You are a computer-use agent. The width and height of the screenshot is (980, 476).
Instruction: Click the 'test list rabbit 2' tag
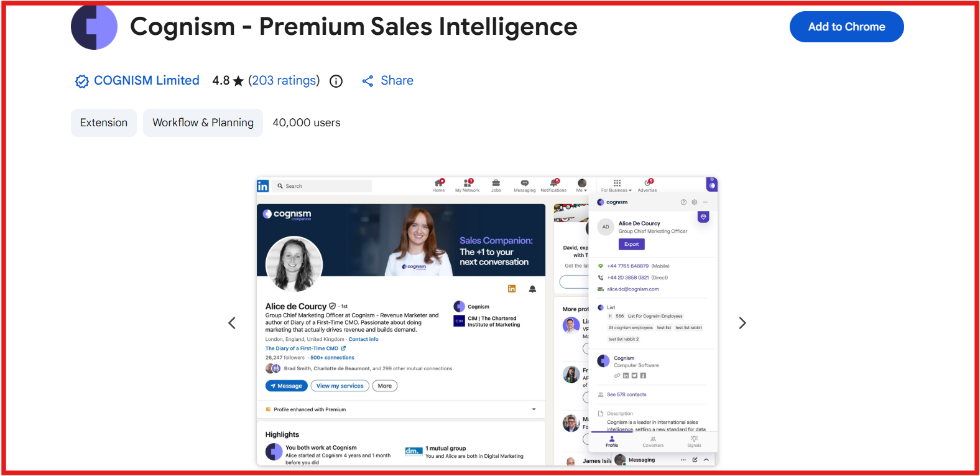[623, 340]
